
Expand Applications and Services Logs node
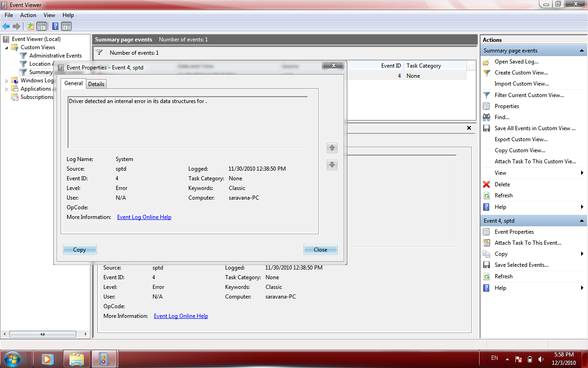pos(6,89)
